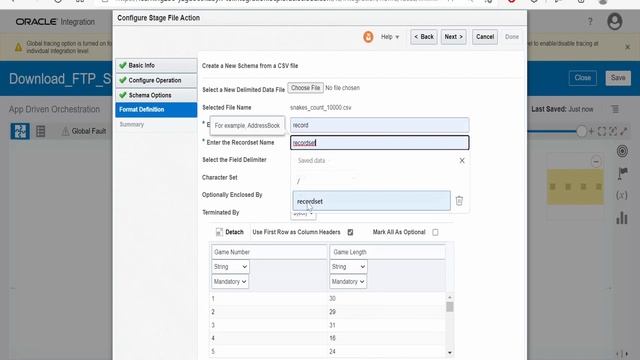This screenshot has width=640, height=360.
Task: Switch to canvas layout view icon
Action: pyautogui.click(x=20, y=131)
